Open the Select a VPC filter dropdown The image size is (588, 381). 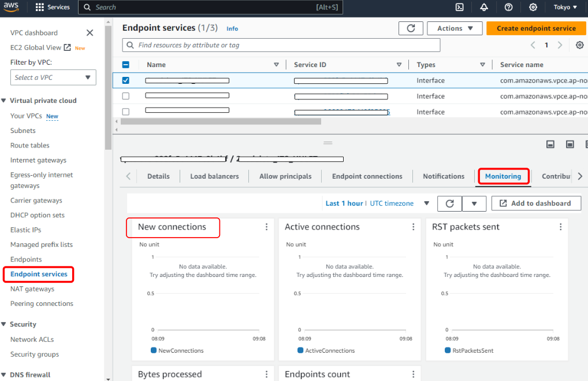pos(53,77)
